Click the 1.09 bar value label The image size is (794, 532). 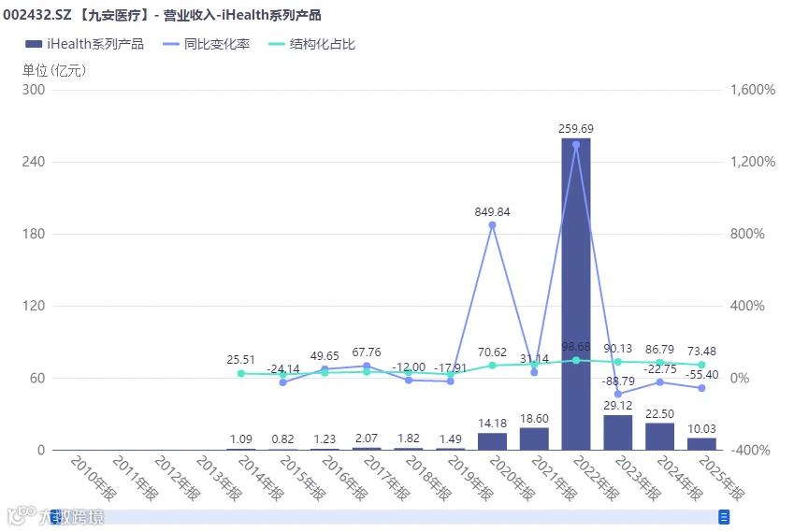tap(241, 439)
